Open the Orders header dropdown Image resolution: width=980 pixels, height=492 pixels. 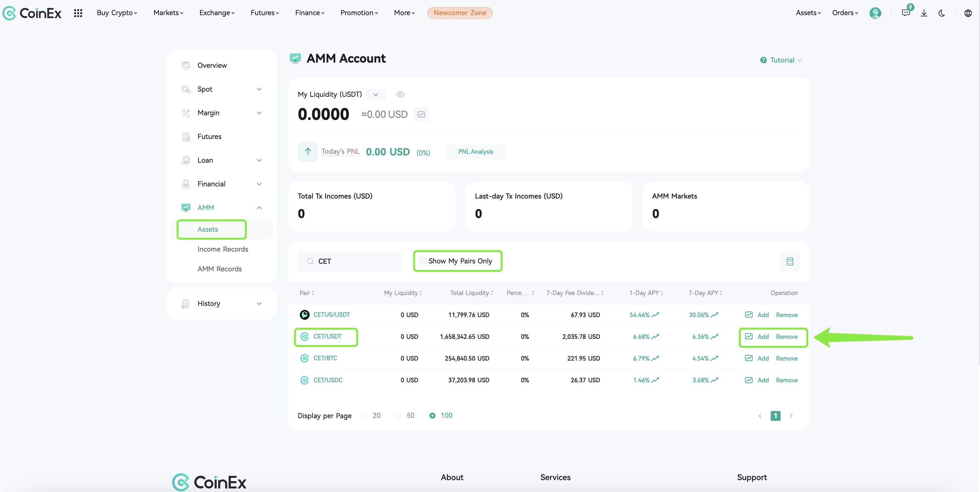point(845,13)
